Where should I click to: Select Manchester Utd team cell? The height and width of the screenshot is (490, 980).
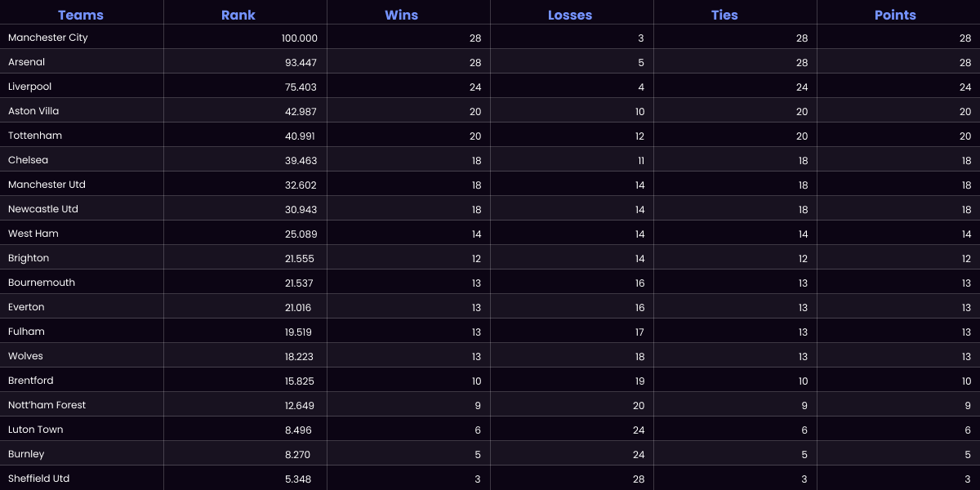47,185
